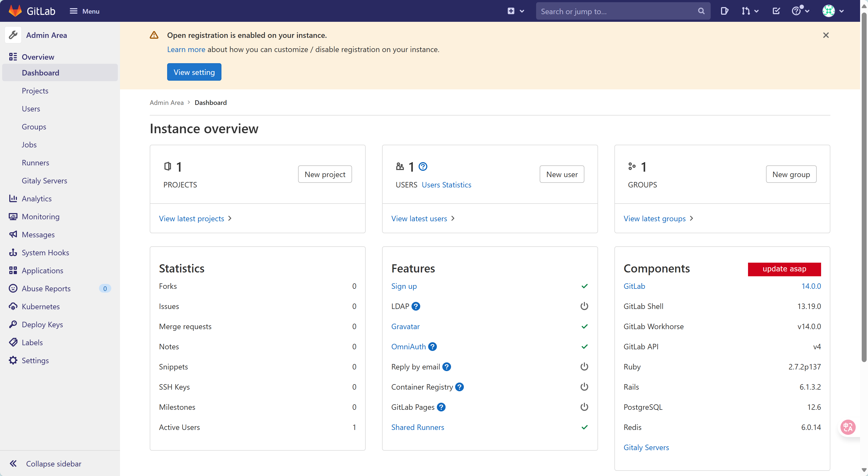Click GitLab link in Components
Image resolution: width=868 pixels, height=476 pixels.
click(634, 286)
